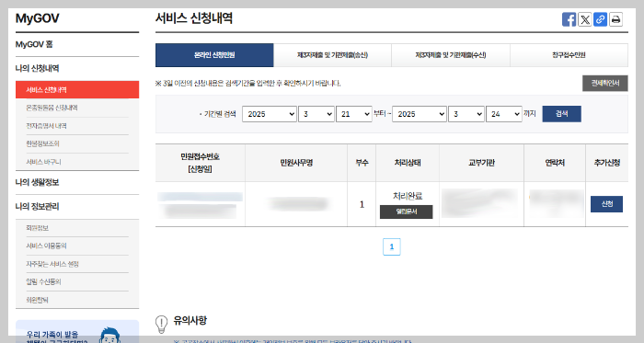Open the end year dropdown showing 2025
Screen dimensions: 644x343
click(420, 114)
